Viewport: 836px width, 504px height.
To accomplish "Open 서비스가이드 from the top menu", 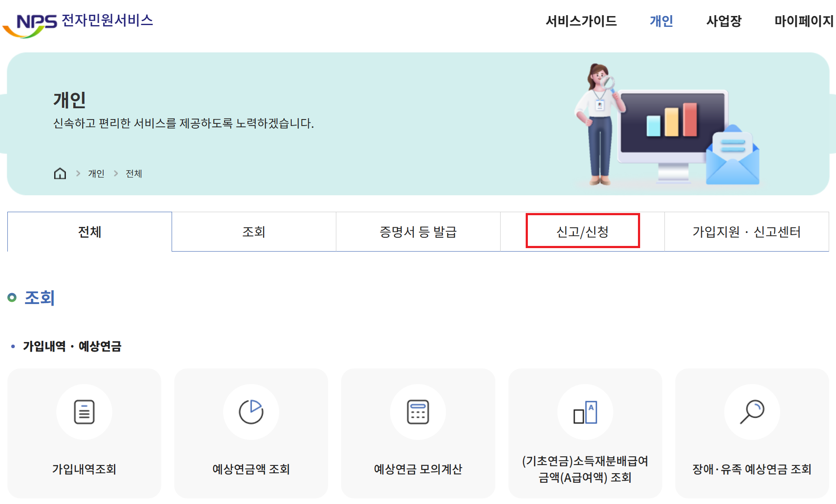I will (581, 21).
